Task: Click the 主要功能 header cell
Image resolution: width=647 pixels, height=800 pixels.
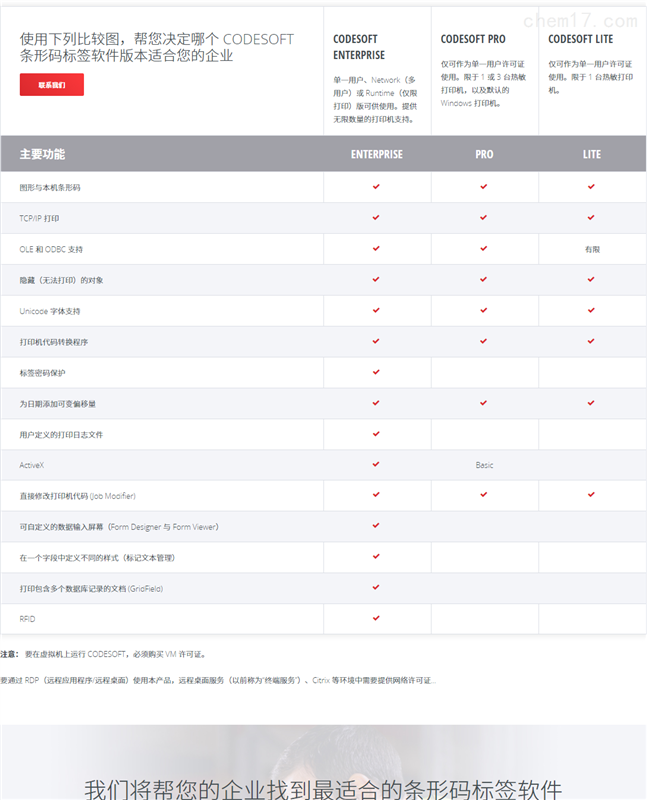Action: 42,154
